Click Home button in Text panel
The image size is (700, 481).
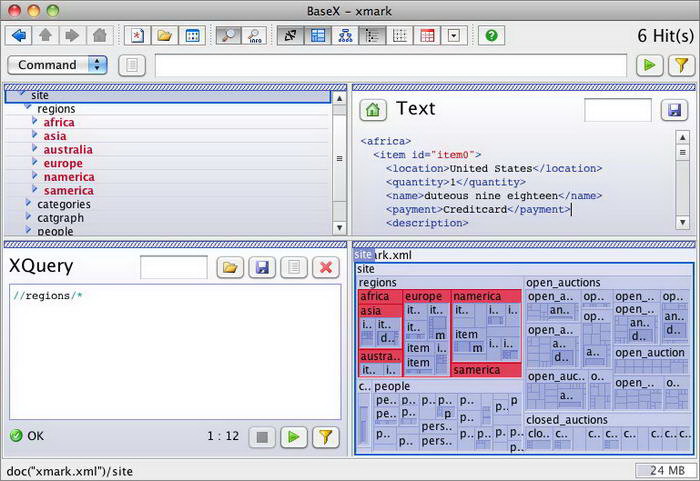pyautogui.click(x=373, y=110)
